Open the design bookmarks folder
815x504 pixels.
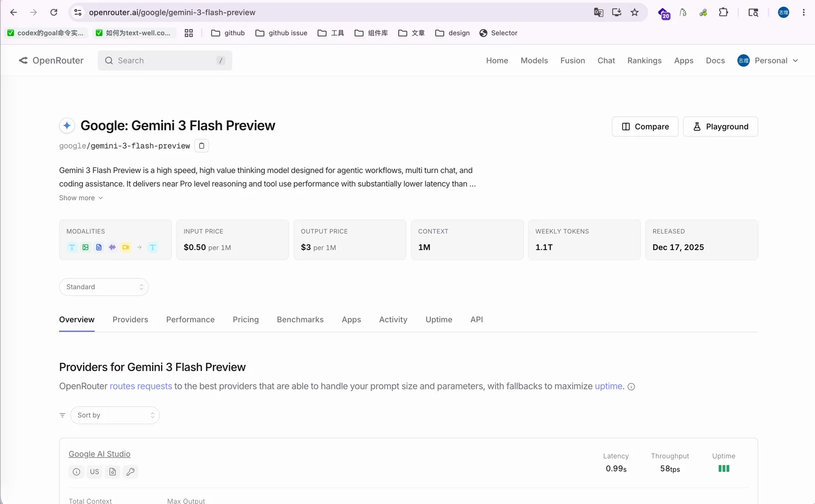click(452, 33)
